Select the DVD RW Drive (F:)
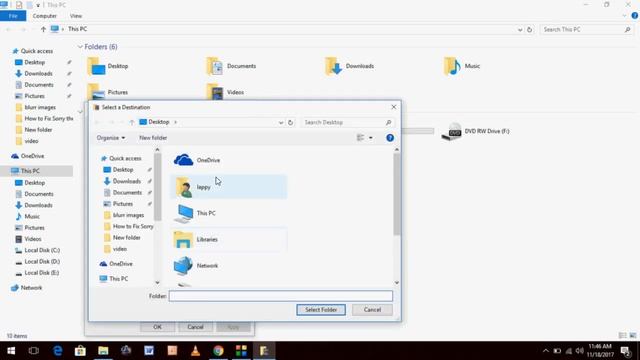 tap(476, 131)
